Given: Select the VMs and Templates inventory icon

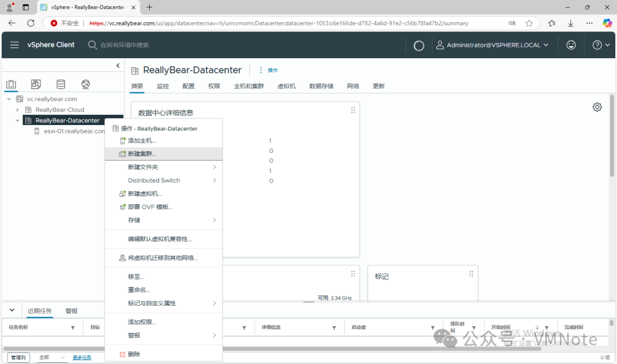Looking at the screenshot, I should (36, 84).
